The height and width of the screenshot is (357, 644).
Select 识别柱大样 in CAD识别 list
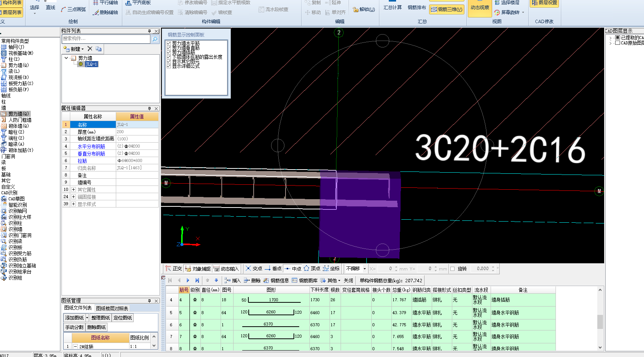16,217
